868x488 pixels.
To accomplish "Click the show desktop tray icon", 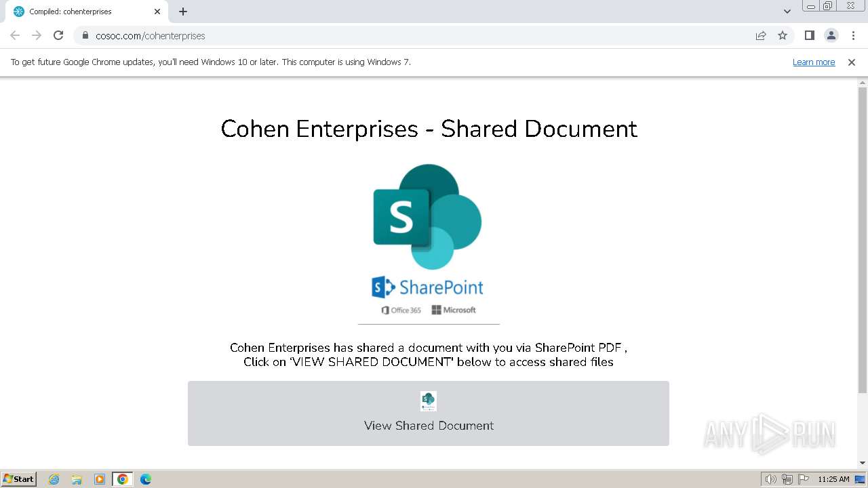I will pos(860,479).
